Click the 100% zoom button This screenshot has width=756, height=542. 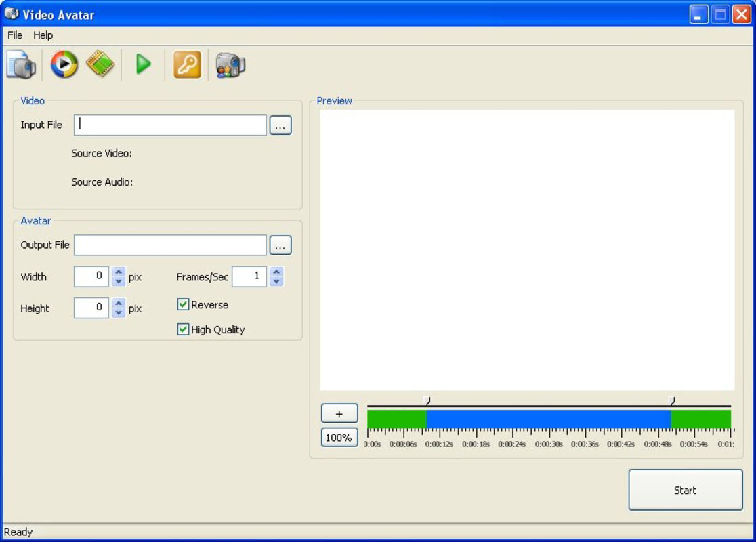339,438
